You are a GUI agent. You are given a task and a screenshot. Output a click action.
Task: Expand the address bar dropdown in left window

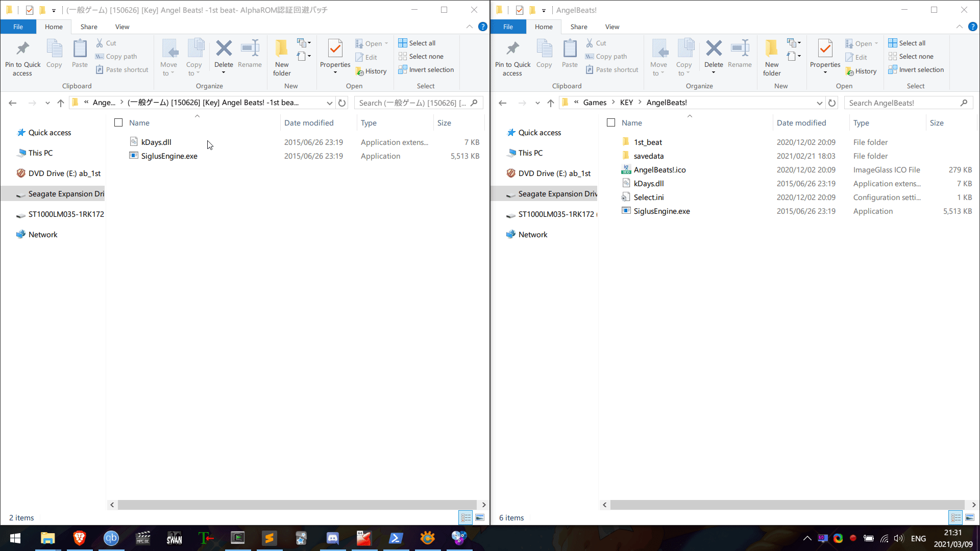(x=330, y=103)
